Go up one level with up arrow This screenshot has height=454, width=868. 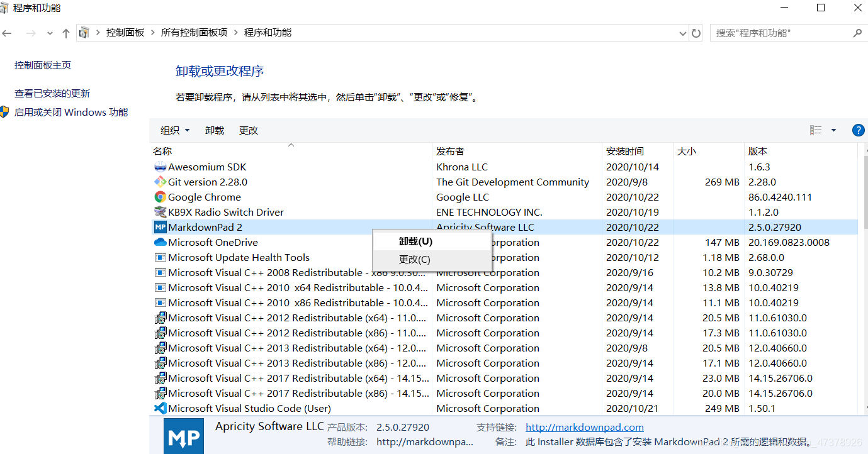pyautogui.click(x=66, y=33)
